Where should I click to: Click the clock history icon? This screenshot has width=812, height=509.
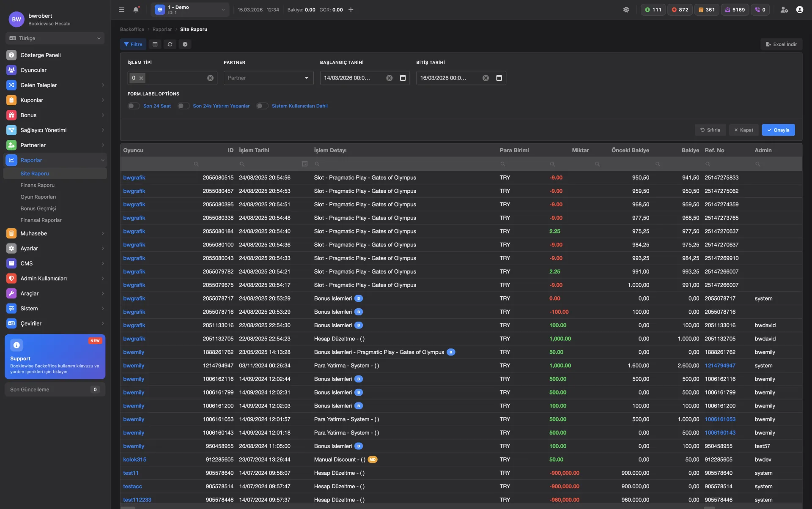(x=185, y=44)
